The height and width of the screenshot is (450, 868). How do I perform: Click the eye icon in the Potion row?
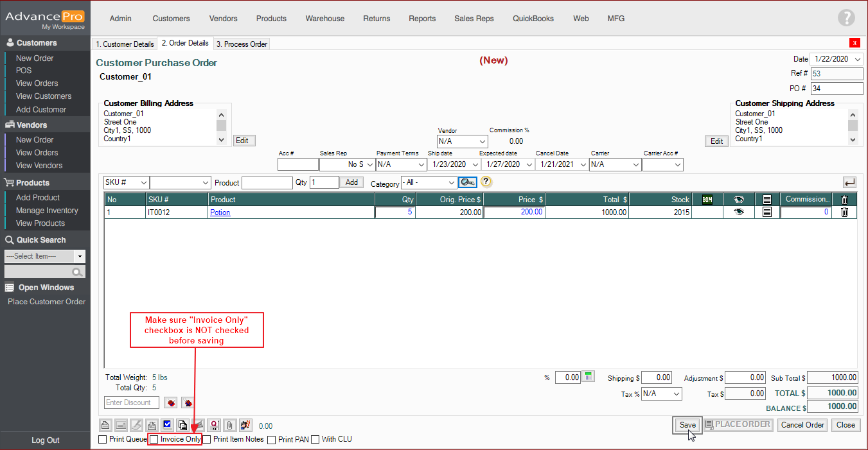pyautogui.click(x=739, y=212)
